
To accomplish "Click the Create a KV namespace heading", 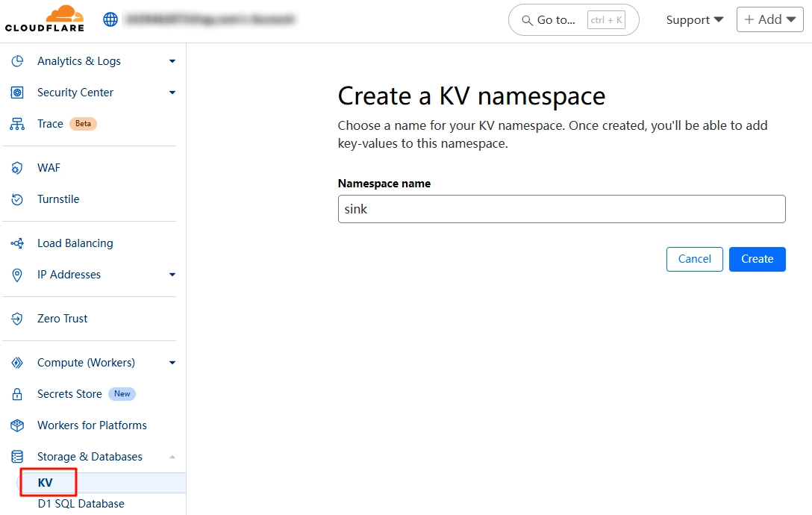I will tap(471, 96).
